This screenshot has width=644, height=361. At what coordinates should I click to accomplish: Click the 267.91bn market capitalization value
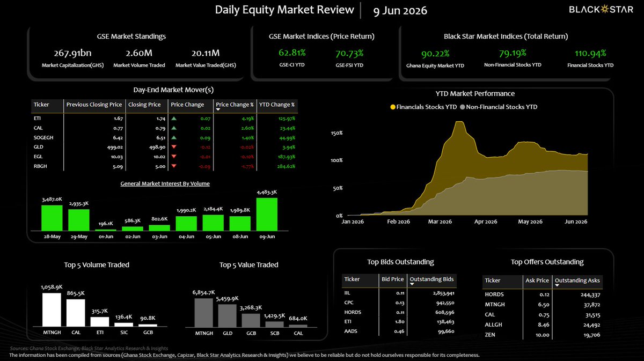click(74, 53)
